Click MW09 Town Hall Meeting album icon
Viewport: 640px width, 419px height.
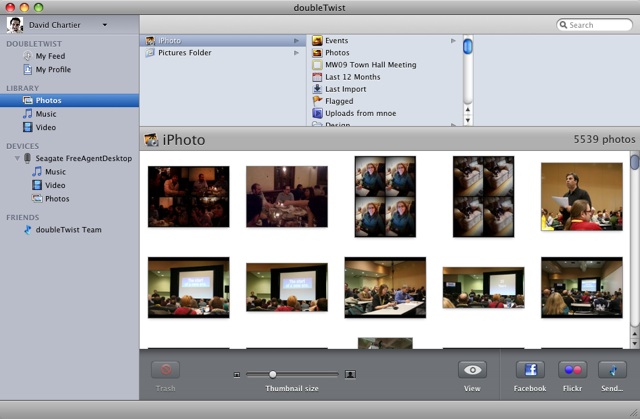tap(317, 65)
